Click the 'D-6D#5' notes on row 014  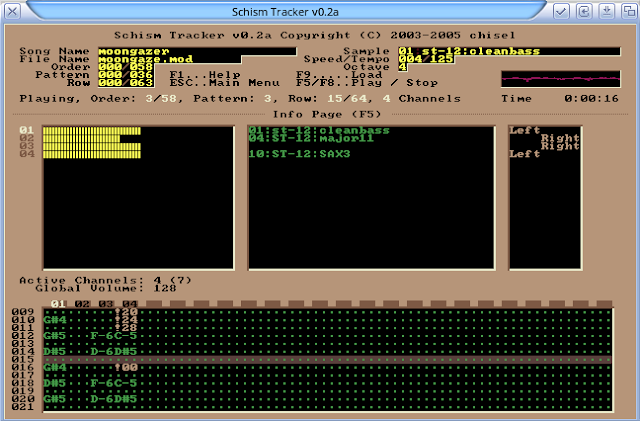(x=114, y=352)
